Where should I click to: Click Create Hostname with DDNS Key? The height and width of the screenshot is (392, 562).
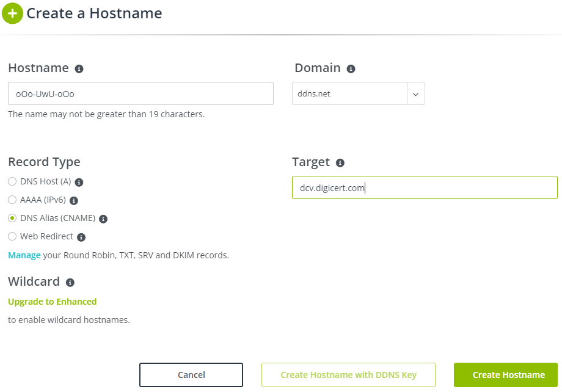click(348, 375)
